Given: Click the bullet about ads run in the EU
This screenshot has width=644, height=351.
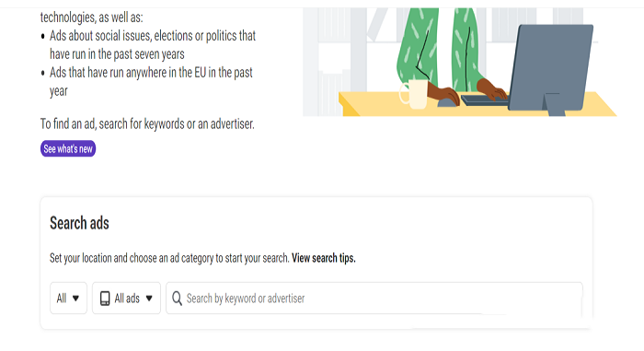Looking at the screenshot, I should (147, 81).
